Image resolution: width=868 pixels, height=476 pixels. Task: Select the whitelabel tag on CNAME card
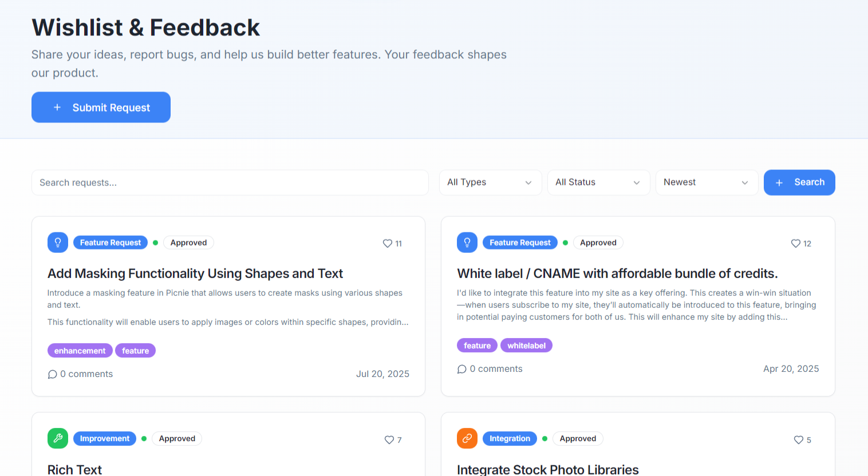coord(526,345)
